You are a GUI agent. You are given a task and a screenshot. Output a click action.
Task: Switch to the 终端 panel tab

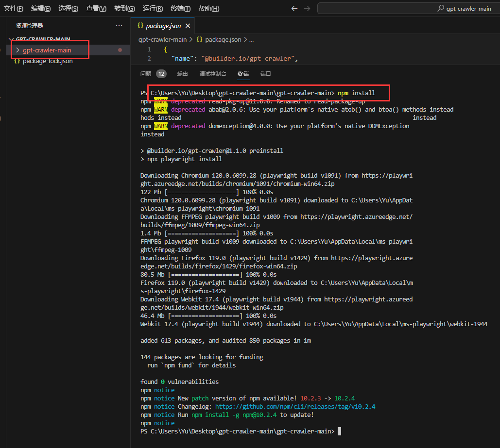tap(243, 74)
